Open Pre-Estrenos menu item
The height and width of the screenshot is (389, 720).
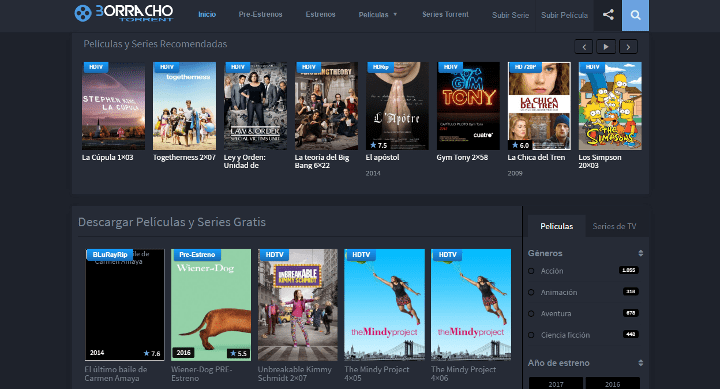click(x=260, y=15)
